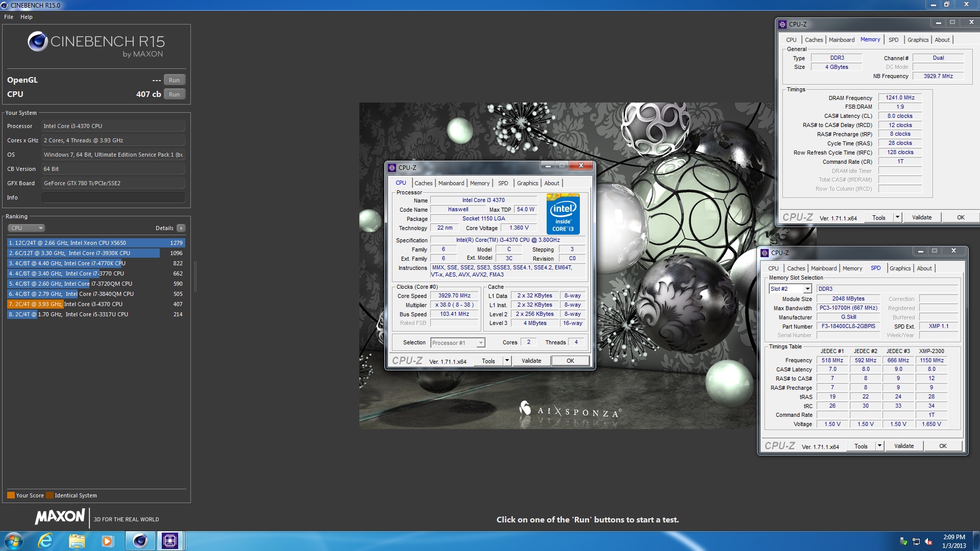The height and width of the screenshot is (551, 980).
Task: Switch to About tab in center CPU-Z
Action: click(552, 183)
